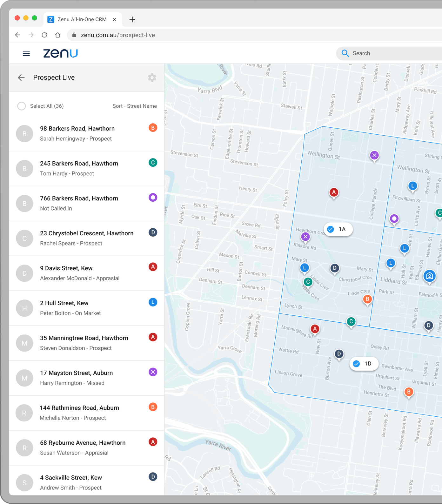This screenshot has height=504, width=442.
Task: Click the teal C map pin on Hilda Cres
Action: (308, 282)
